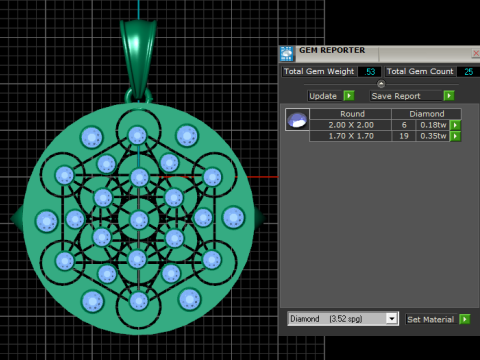Click the 0.35tw weight cell
This screenshot has height=360, width=480.
[x=433, y=136]
